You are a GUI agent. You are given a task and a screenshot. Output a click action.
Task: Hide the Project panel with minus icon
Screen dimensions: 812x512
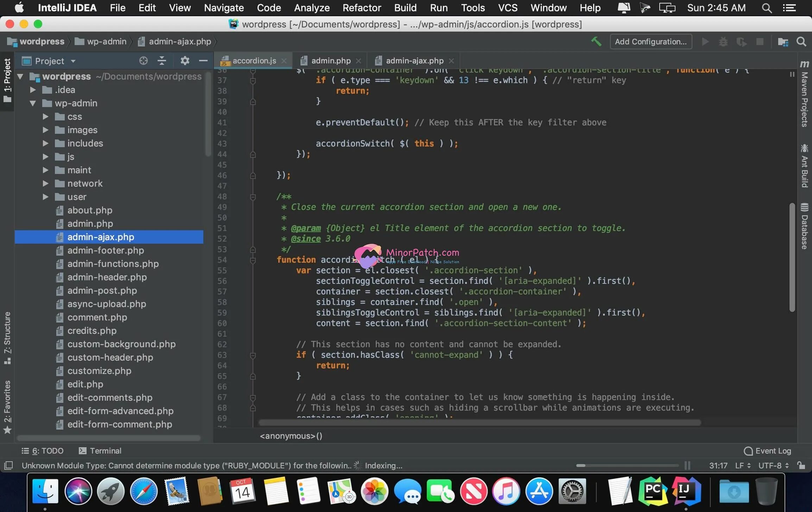coord(203,61)
